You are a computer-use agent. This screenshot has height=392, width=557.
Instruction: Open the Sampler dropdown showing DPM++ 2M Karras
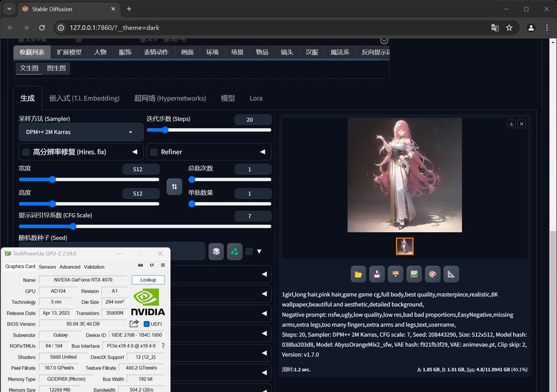[x=81, y=132]
